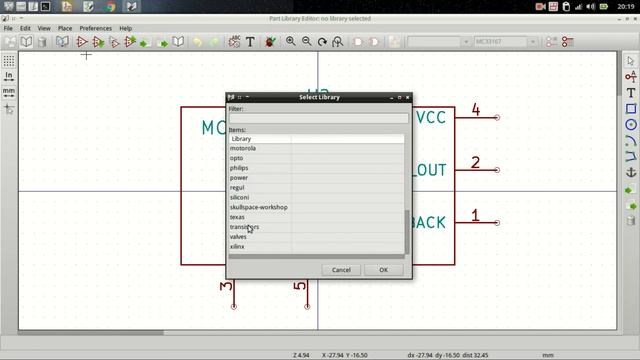Show normal body style icon

(358, 42)
